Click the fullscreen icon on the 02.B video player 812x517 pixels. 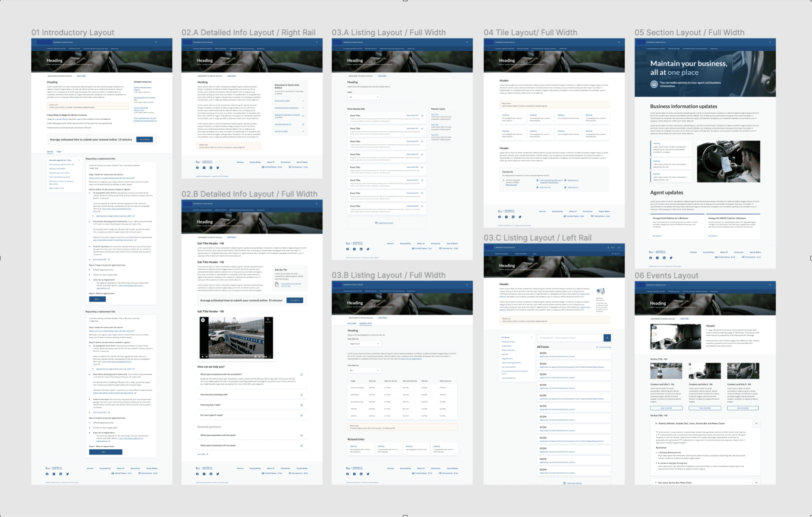pyautogui.click(x=270, y=356)
